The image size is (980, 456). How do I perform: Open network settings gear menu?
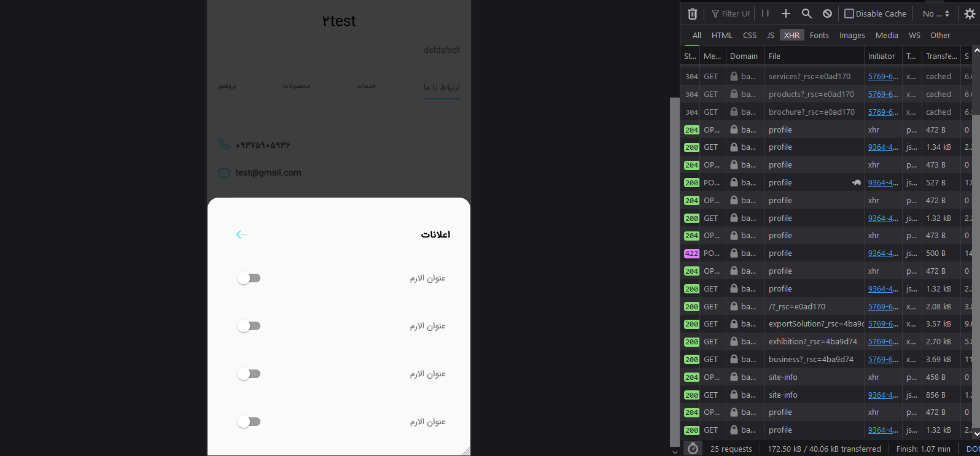970,14
